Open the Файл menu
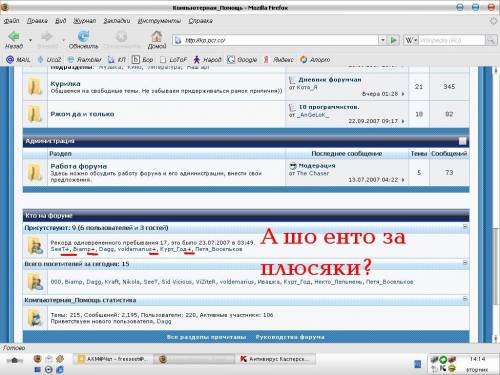Image resolution: width=500 pixels, height=375 pixels. (x=11, y=21)
